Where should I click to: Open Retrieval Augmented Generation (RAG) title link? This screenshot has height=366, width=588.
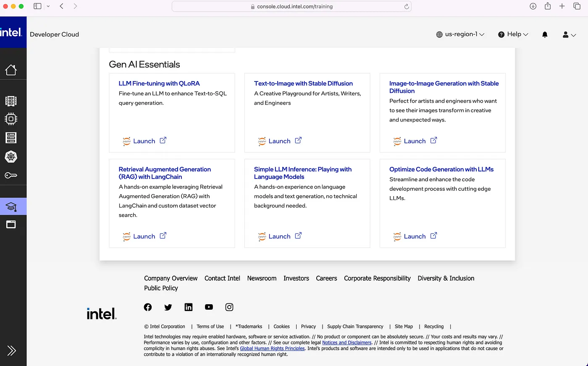[165, 173]
